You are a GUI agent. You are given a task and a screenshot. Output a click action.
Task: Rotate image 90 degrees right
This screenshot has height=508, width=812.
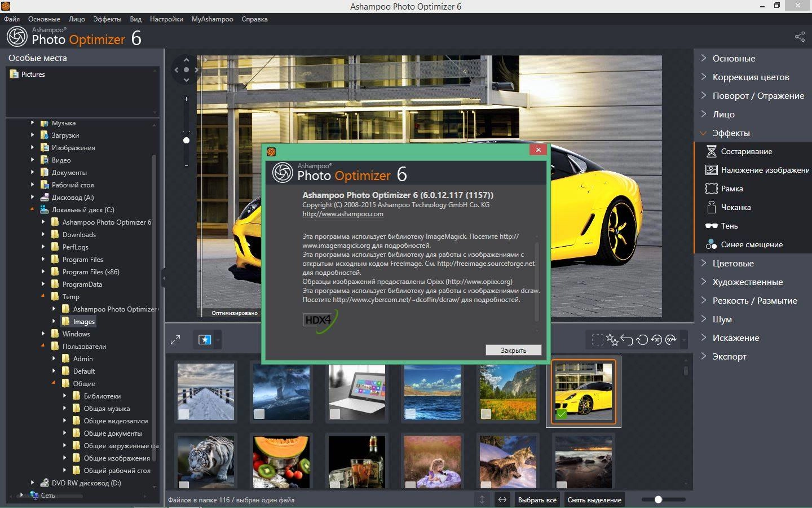point(671,340)
